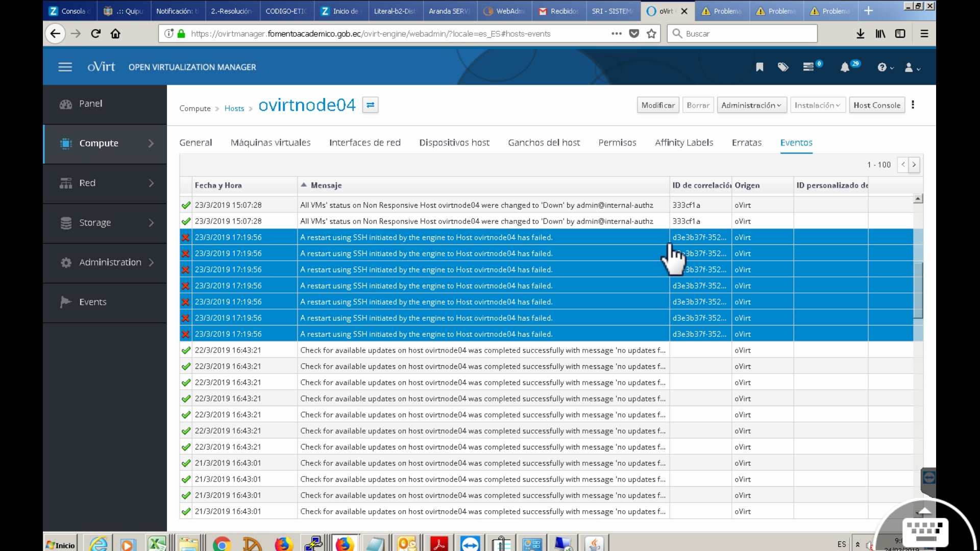Screen dimensions: 980x551
Task: Open the tags icon in header
Action: [783, 67]
